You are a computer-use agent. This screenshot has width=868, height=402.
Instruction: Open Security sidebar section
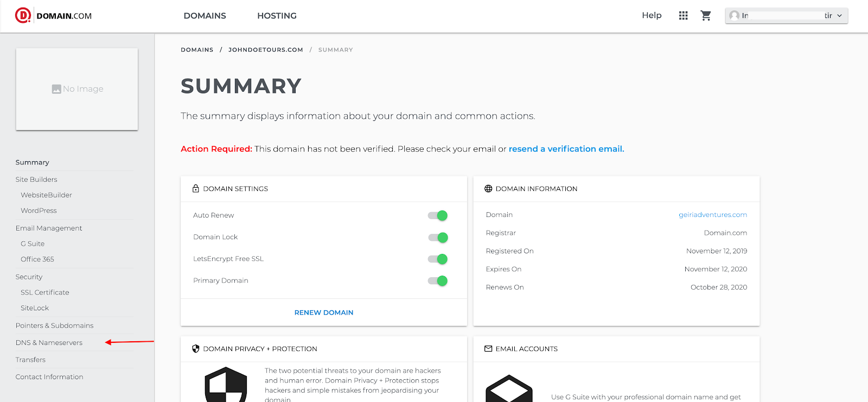(x=29, y=277)
